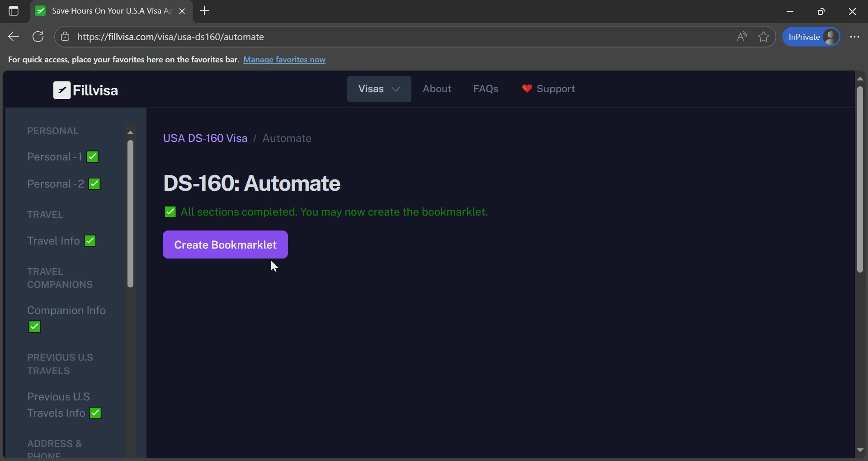This screenshot has height=461, width=868.
Task: Open the About menu item
Action: click(437, 89)
